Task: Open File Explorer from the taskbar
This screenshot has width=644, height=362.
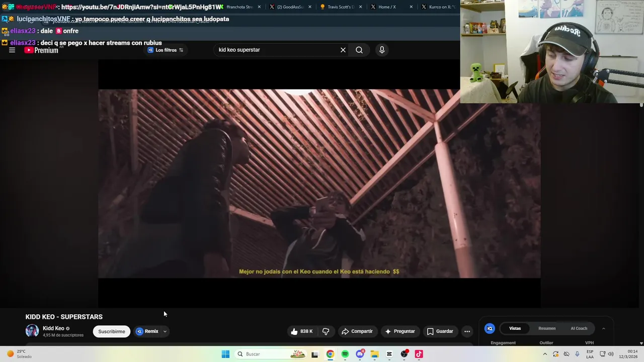Action: pos(375,354)
